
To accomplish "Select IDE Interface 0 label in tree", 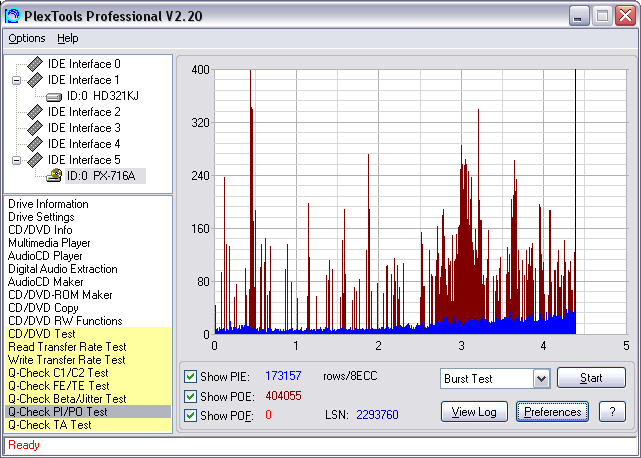I will [x=84, y=64].
